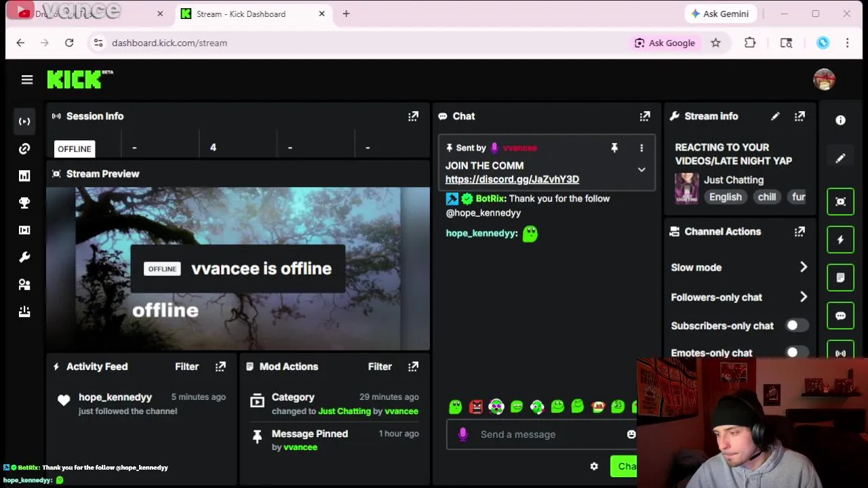Pop out the Session Info panel

click(413, 117)
